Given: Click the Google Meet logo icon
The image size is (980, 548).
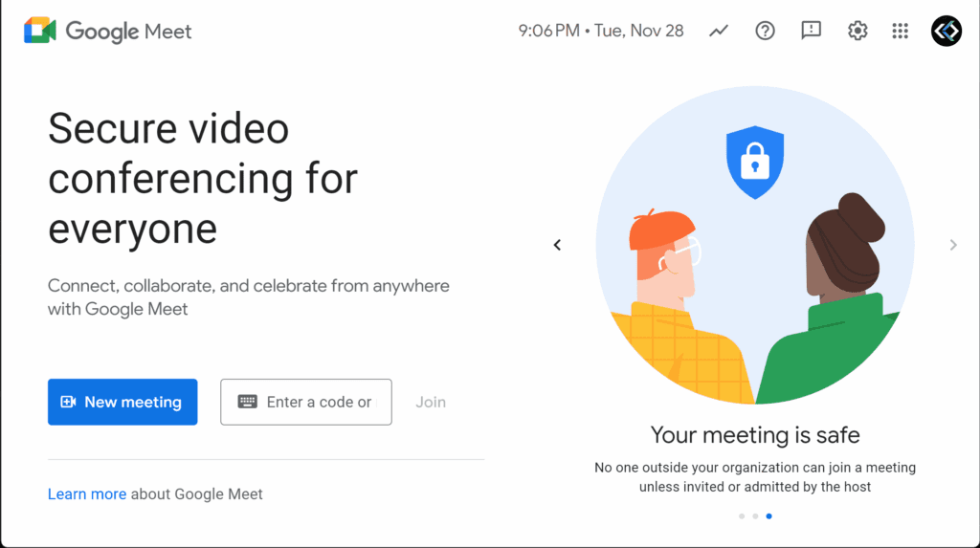Looking at the screenshot, I should coord(40,31).
